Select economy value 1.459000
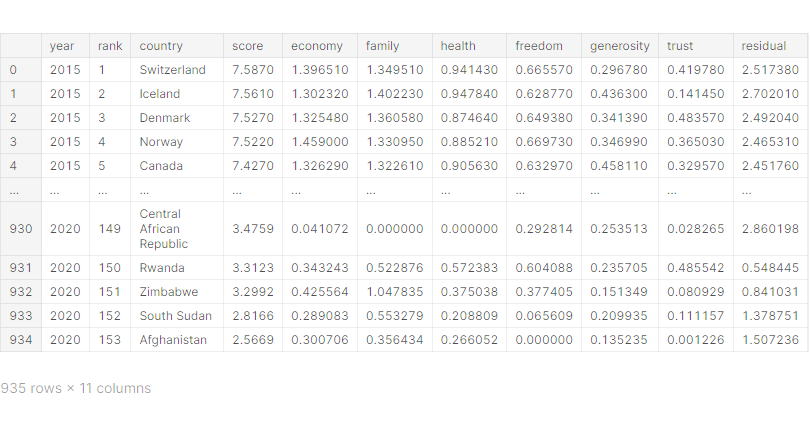This screenshot has height=440, width=810. point(320,142)
